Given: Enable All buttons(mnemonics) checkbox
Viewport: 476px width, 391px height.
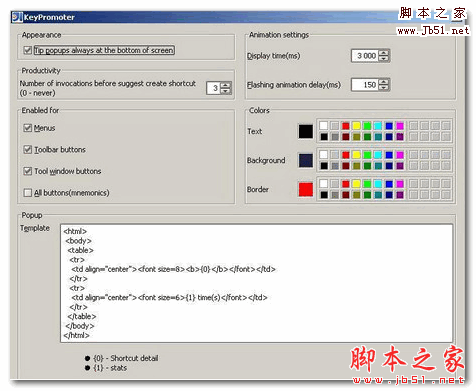Looking at the screenshot, I should click(x=28, y=193).
